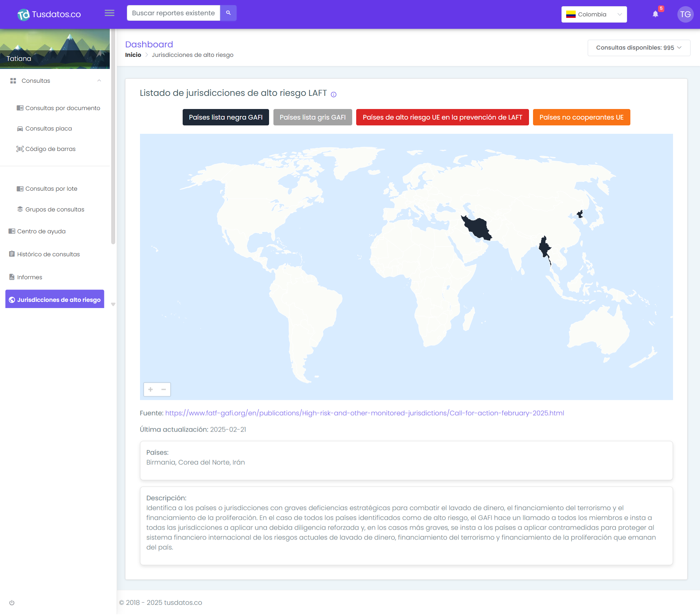Click the Inicio breadcrumb link
Viewport: 700px width, 615px height.
tap(133, 55)
